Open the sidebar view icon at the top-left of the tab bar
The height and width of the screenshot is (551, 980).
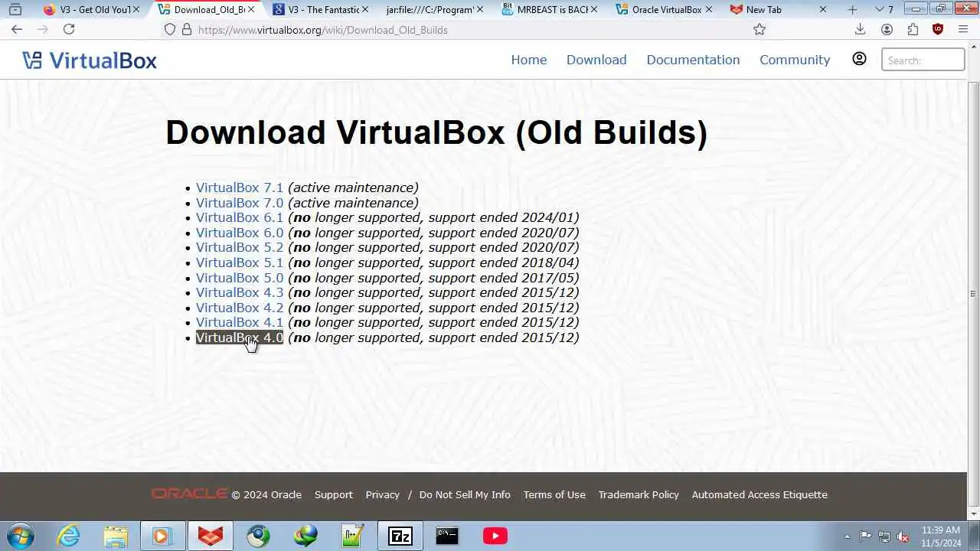[15, 9]
